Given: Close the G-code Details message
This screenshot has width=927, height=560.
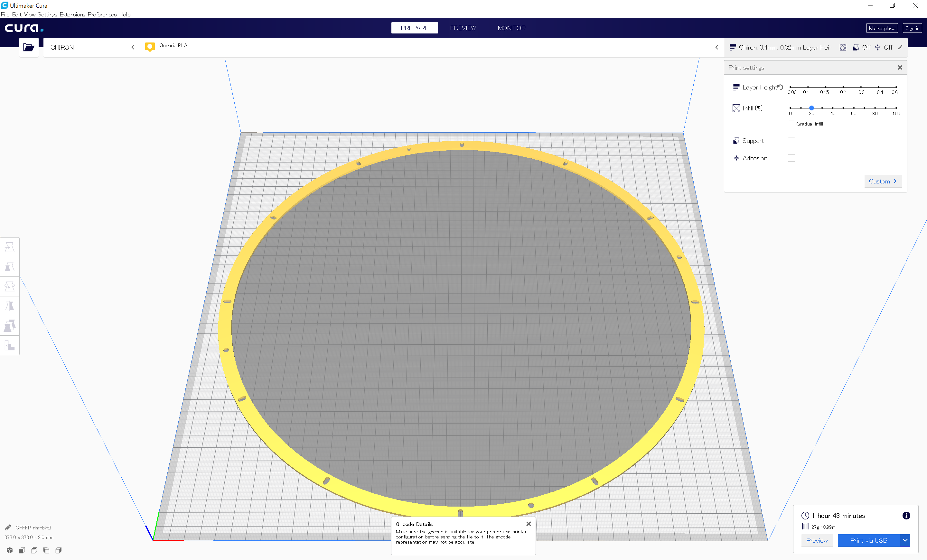Looking at the screenshot, I should coord(528,524).
